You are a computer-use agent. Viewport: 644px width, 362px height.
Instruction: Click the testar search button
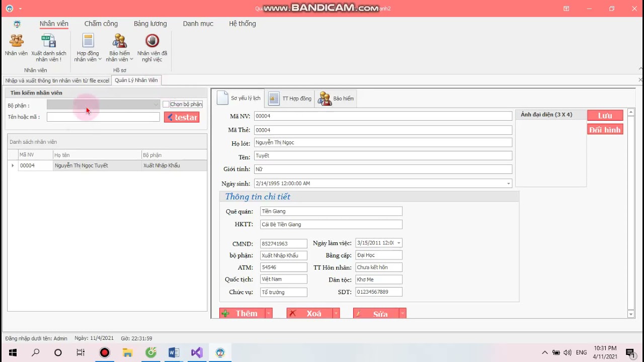coord(182,117)
